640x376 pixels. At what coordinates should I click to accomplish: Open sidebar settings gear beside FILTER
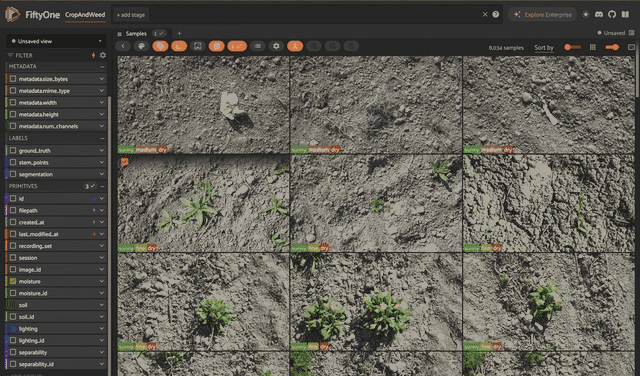[x=103, y=55]
